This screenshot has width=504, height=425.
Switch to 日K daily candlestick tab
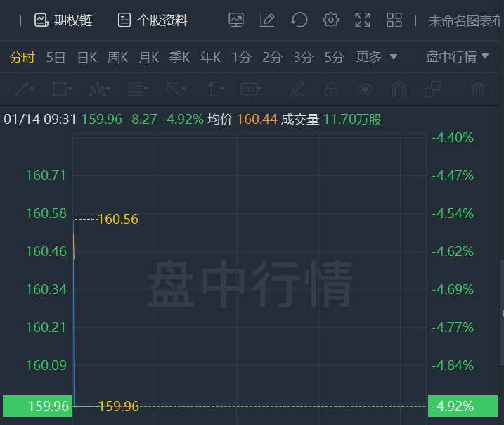(x=87, y=57)
